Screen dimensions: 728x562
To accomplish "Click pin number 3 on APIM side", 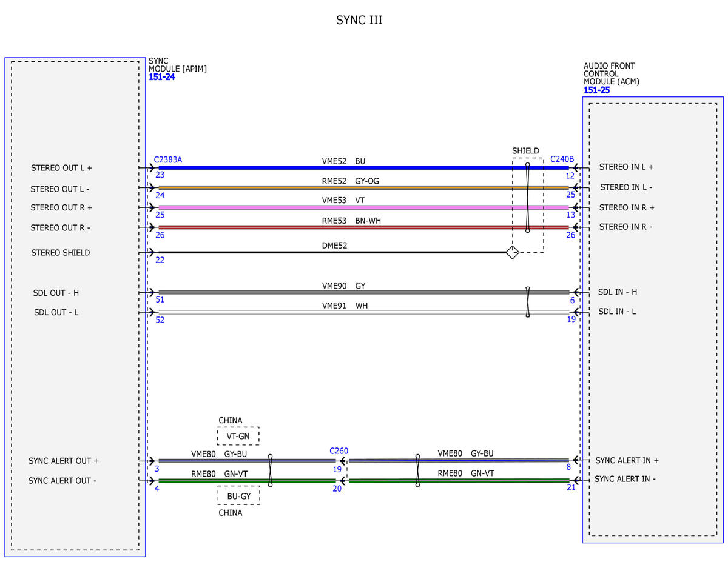I will [x=157, y=469].
